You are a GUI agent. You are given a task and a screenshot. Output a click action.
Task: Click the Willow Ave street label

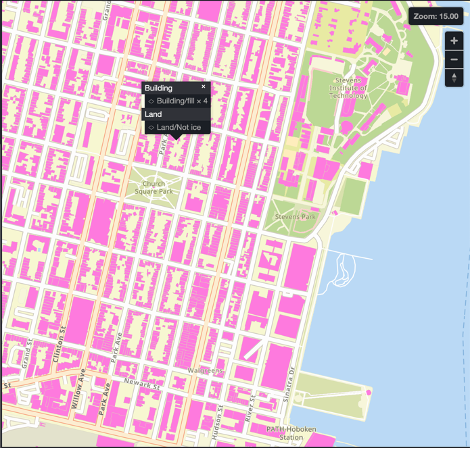pos(78,389)
